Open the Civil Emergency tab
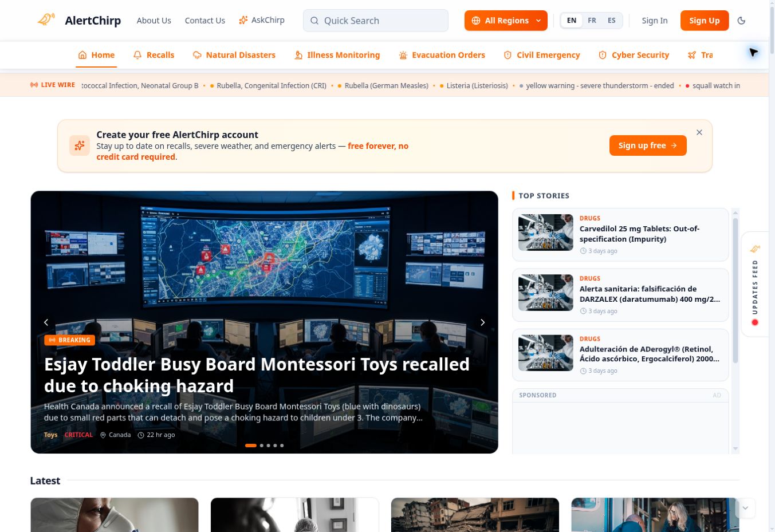The height and width of the screenshot is (532, 775). [541, 55]
